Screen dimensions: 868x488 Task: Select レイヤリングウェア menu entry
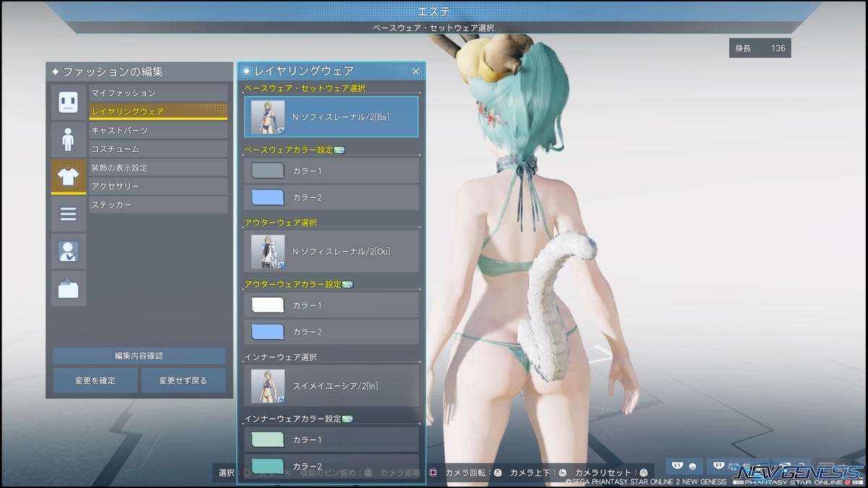[x=158, y=111]
